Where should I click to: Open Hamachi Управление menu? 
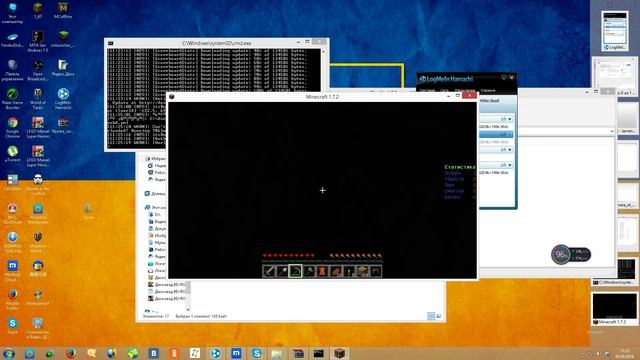pyautogui.click(x=465, y=90)
